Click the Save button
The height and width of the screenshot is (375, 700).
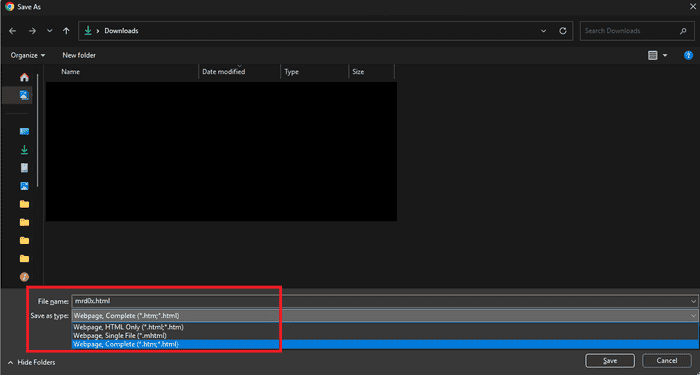coord(610,361)
